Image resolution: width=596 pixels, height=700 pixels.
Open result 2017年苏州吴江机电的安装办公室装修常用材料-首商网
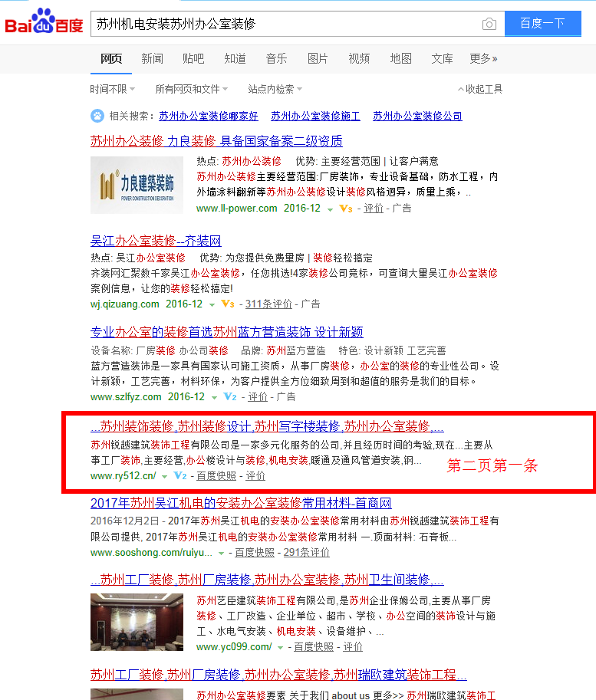point(241,503)
